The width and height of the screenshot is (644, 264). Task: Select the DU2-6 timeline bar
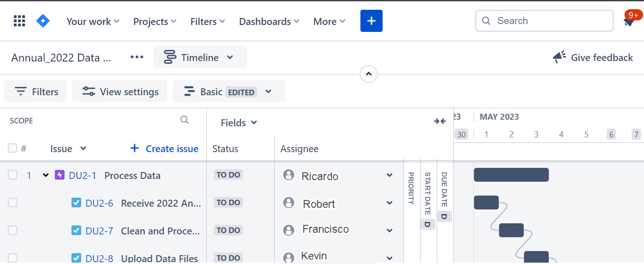[x=486, y=203]
